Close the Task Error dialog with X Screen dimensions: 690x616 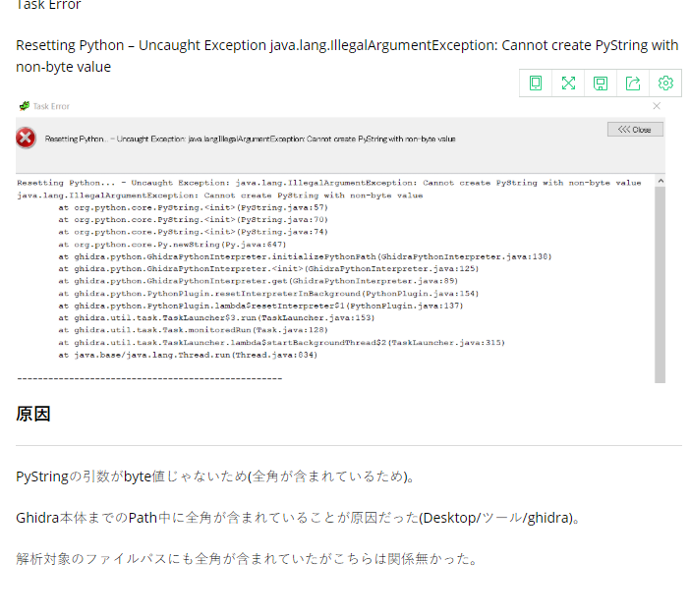657,106
